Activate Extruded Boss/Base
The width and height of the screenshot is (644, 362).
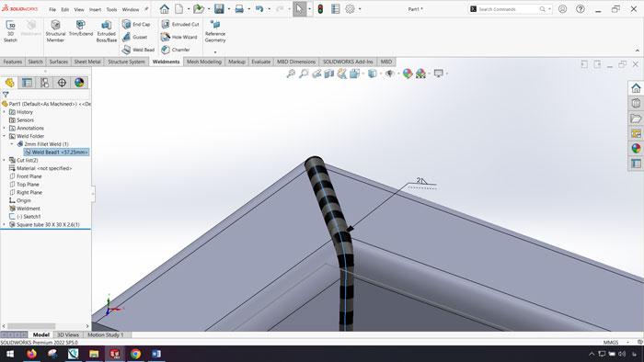pos(107,31)
